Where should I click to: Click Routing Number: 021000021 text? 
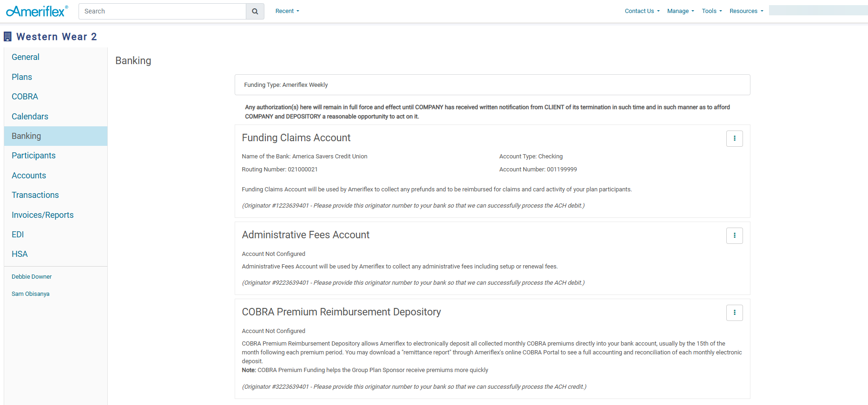[280, 170]
